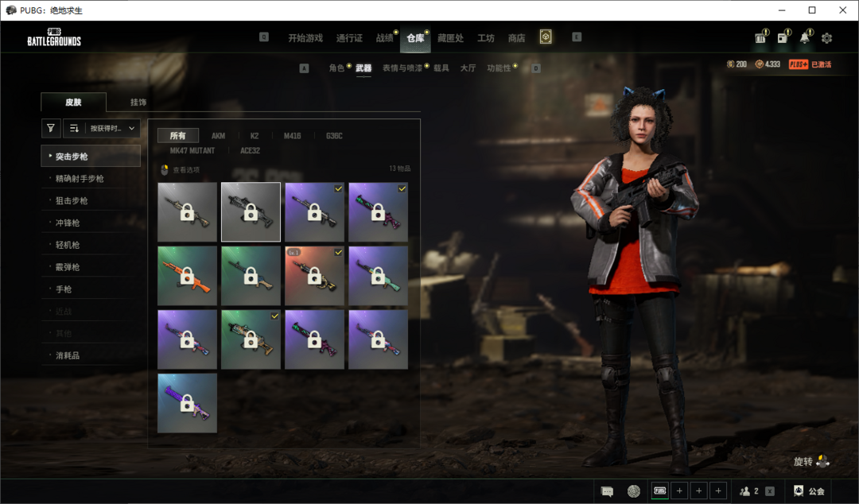Viewport: 859px width, 504px height.
Task: Open the 商店 menu
Action: (516, 38)
